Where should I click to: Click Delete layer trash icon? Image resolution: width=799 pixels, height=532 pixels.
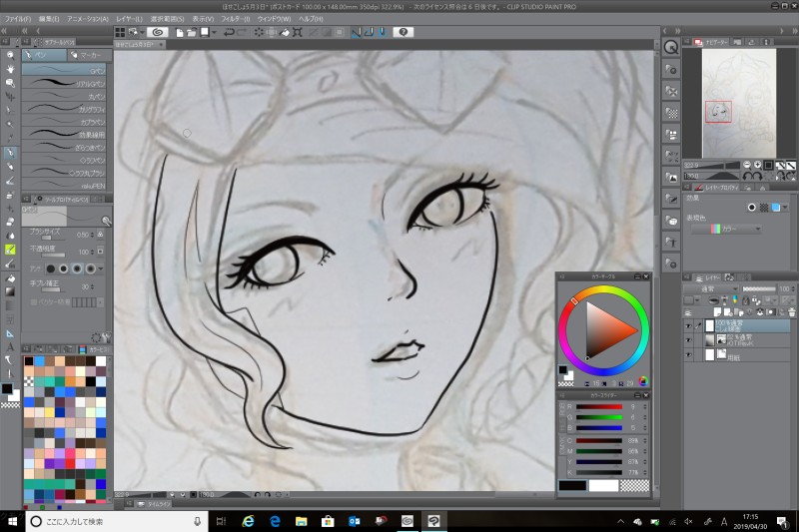pos(791,312)
